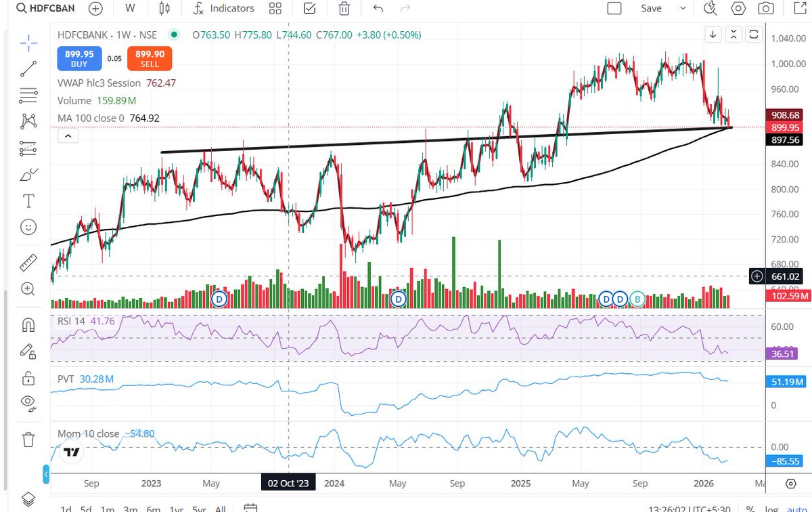Screen dimensions: 812x512
Task: Open the Indicators dialog
Action: (223, 9)
